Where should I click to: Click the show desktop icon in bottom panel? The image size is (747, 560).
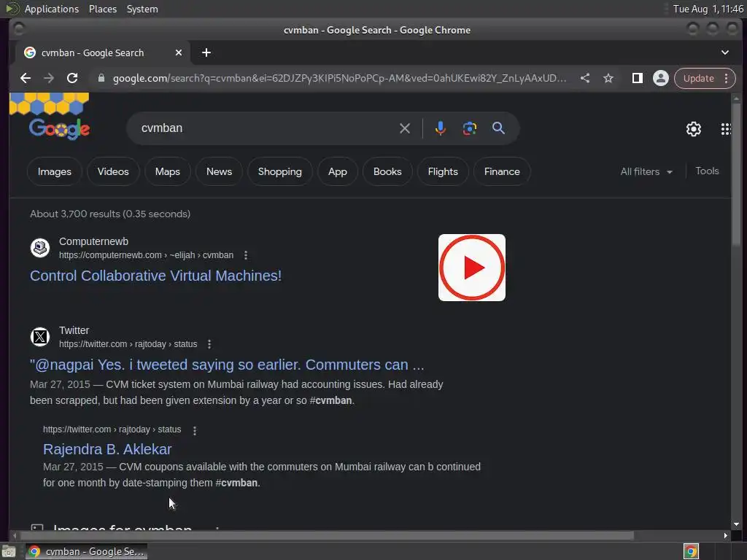point(9,551)
